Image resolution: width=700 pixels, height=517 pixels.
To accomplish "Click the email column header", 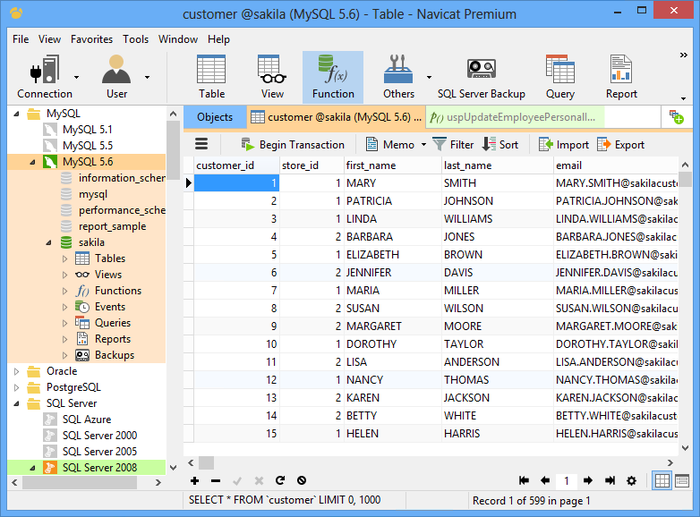I will (615, 166).
